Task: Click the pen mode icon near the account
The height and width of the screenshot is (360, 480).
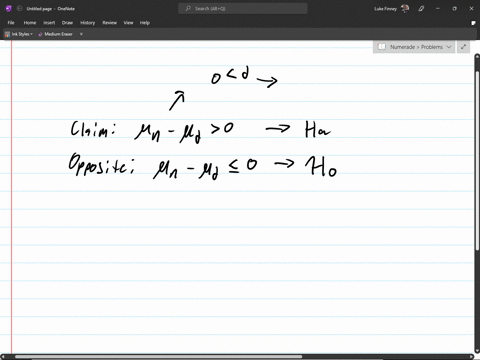Action: [421, 9]
